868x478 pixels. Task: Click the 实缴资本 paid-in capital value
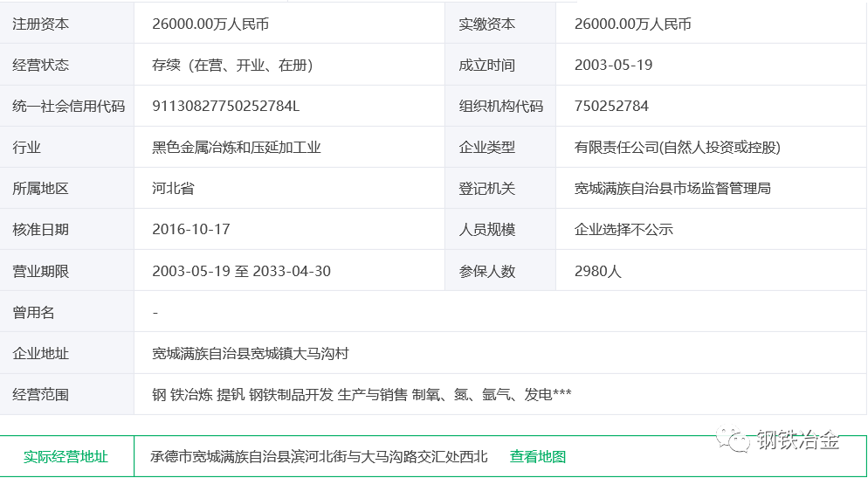(x=632, y=24)
